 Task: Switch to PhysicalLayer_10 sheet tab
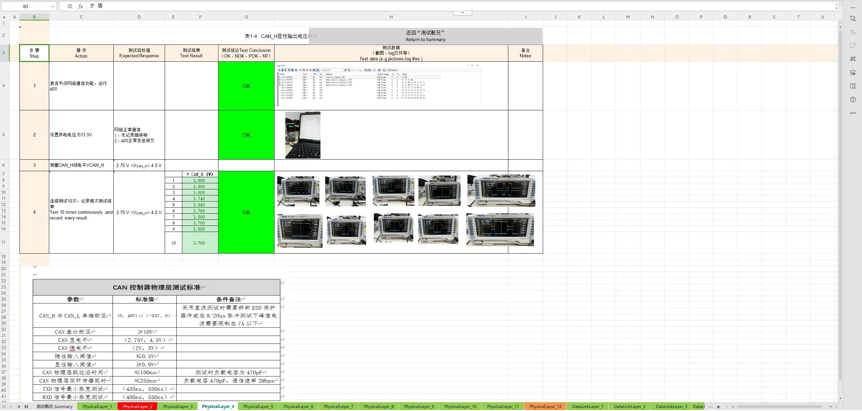(460, 407)
